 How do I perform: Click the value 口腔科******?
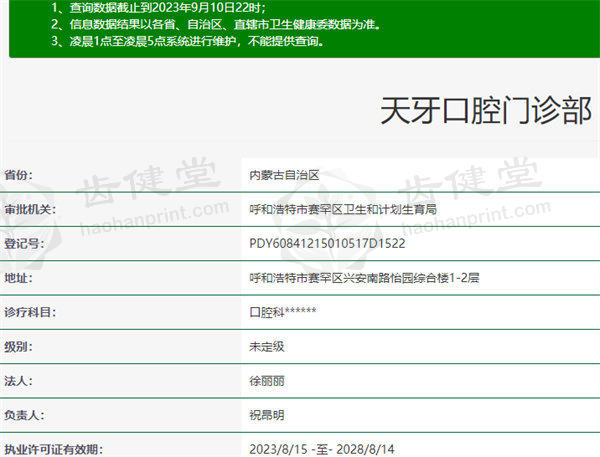point(282,312)
